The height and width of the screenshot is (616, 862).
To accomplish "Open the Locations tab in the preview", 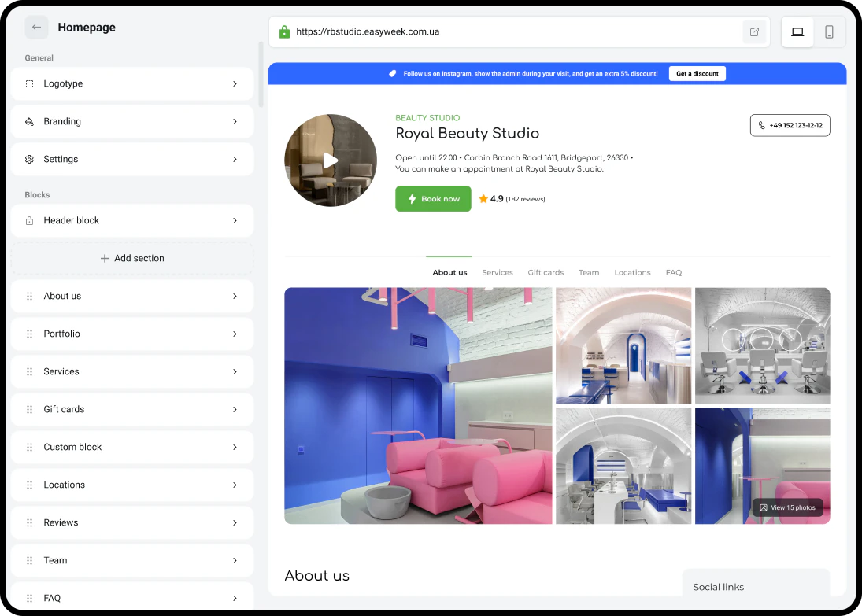I will (632, 272).
